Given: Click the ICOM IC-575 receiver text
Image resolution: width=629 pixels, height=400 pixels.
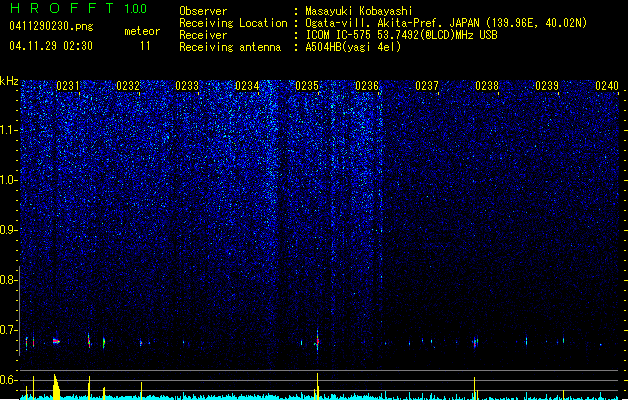Looking at the screenshot, I should coord(401,35).
